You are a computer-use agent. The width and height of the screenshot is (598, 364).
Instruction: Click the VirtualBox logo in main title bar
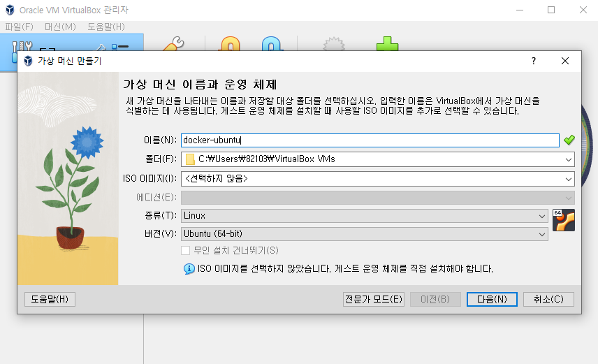[10, 10]
